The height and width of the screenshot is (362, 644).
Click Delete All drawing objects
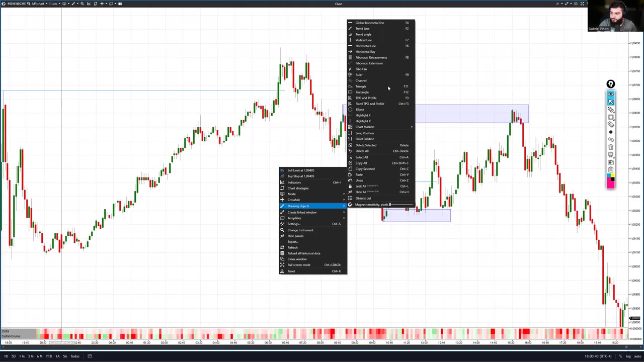click(x=381, y=151)
